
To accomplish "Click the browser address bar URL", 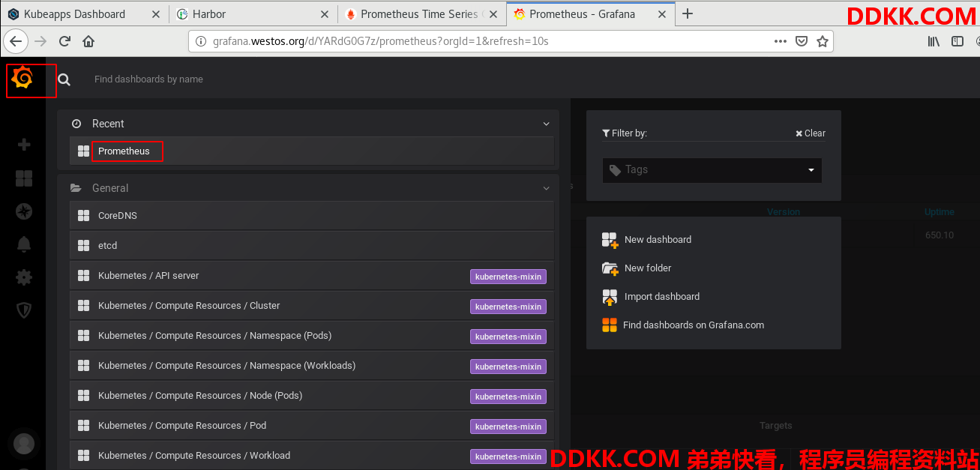I will tap(381, 41).
